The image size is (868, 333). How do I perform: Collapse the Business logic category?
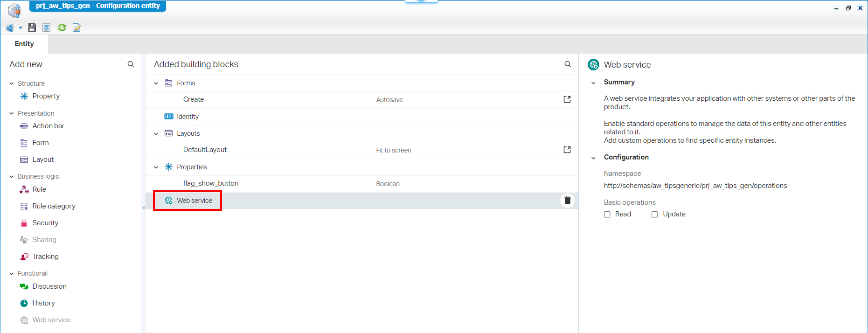[12, 177]
